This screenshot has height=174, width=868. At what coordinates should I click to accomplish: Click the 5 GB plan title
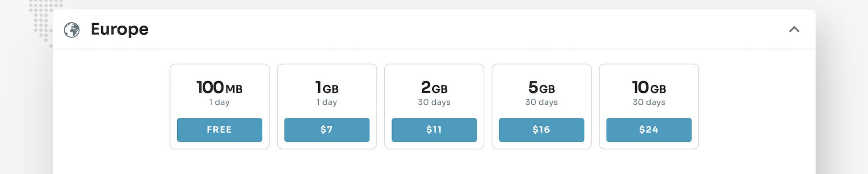point(541,87)
